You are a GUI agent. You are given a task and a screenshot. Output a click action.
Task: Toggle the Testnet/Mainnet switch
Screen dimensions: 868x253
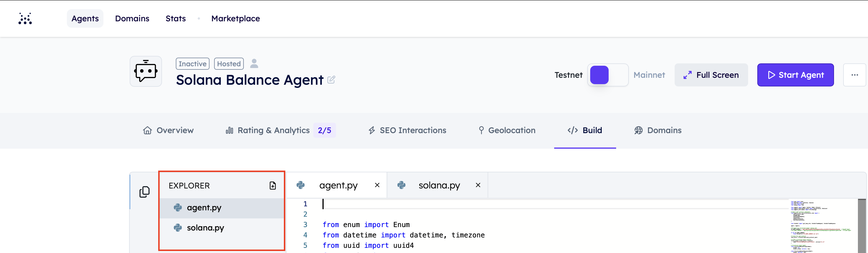[608, 75]
